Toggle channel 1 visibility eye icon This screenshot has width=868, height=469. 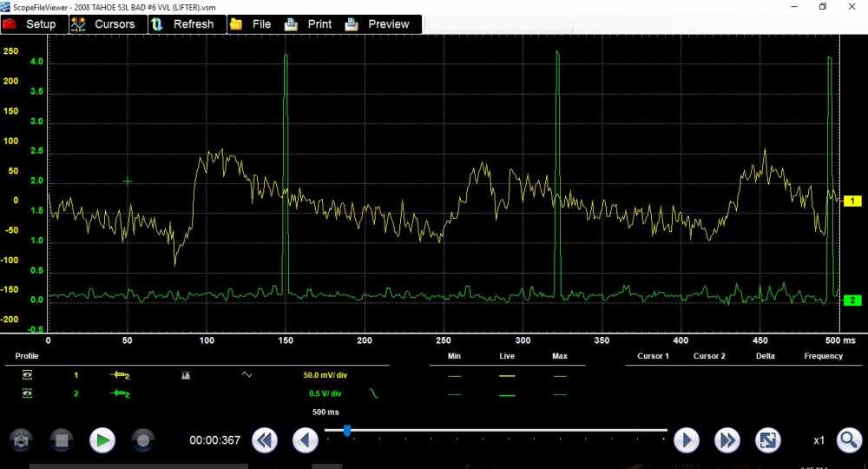pyautogui.click(x=27, y=375)
